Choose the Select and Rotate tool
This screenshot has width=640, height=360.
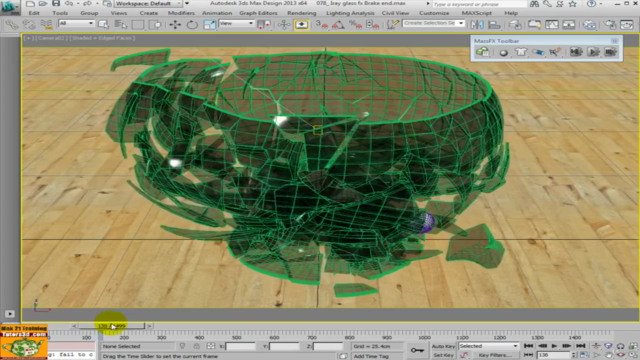[x=192, y=24]
